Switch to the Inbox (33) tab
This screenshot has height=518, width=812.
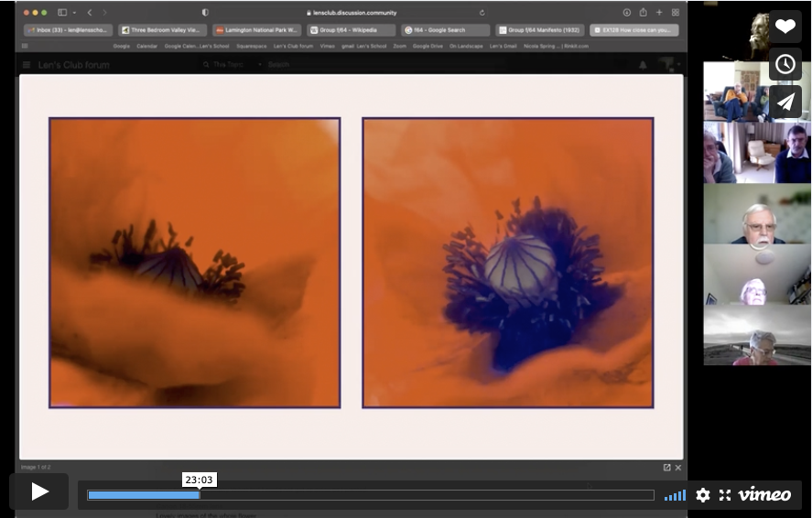click(68, 30)
